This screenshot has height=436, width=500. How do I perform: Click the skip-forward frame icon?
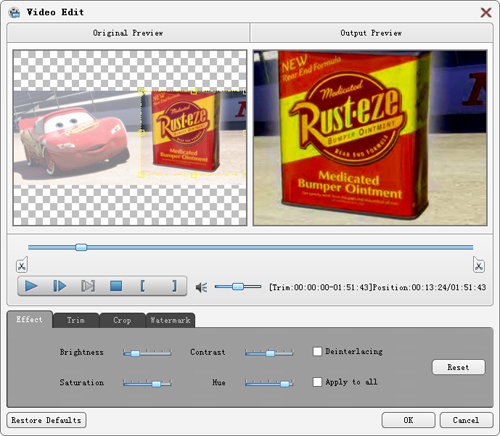click(88, 286)
